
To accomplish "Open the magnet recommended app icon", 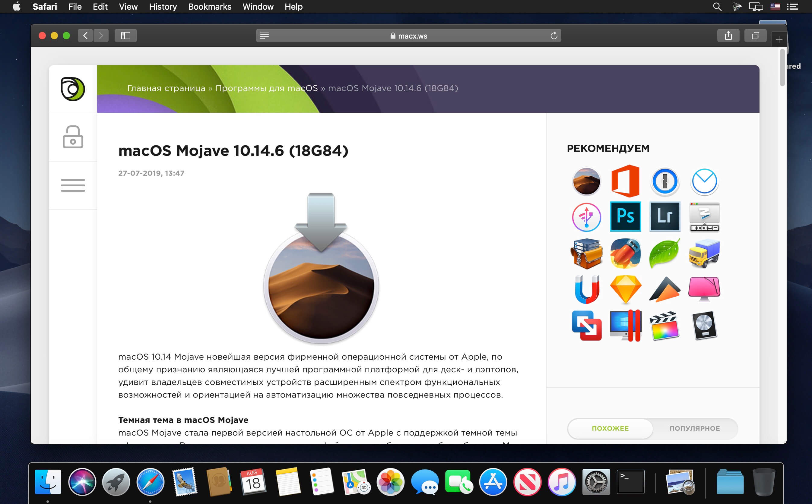I will point(587,289).
